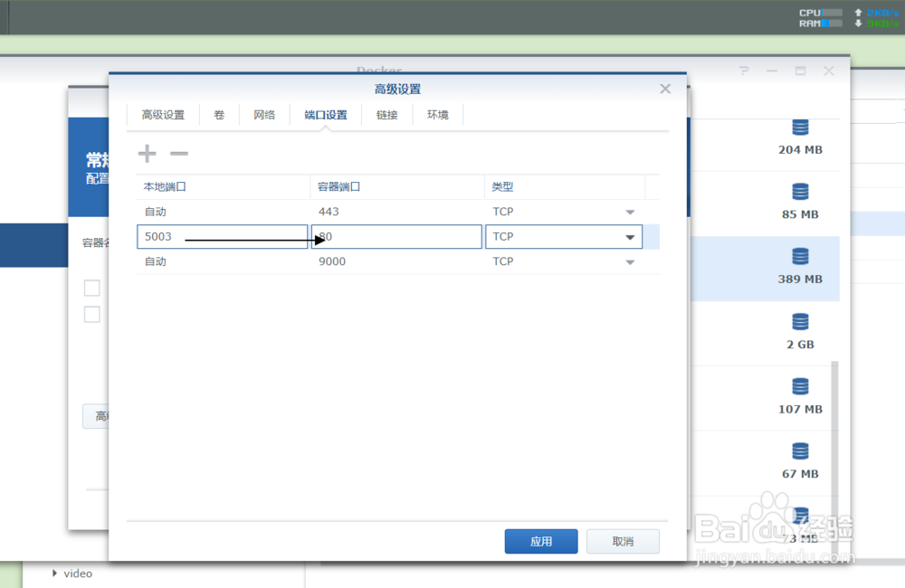
Task: Tick the first checkbox in container settings window
Action: 91,288
